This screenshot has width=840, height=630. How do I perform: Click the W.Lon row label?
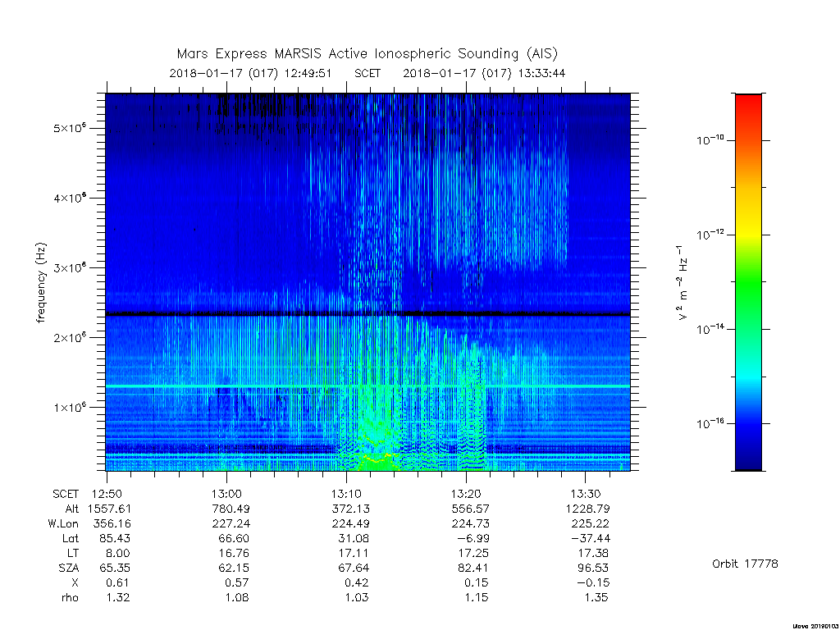[62, 523]
